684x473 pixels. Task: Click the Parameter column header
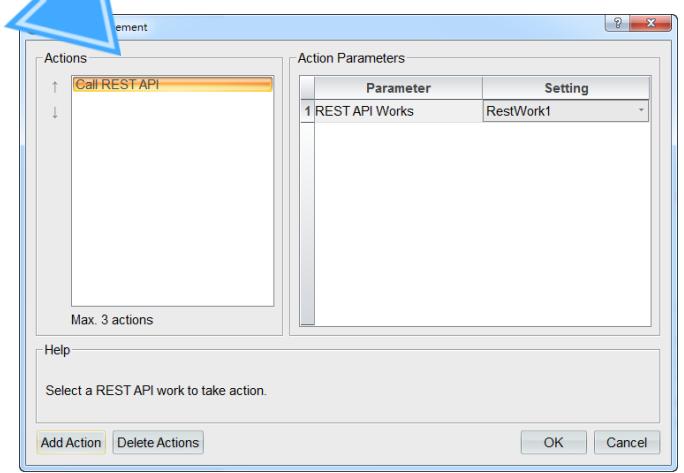click(398, 88)
